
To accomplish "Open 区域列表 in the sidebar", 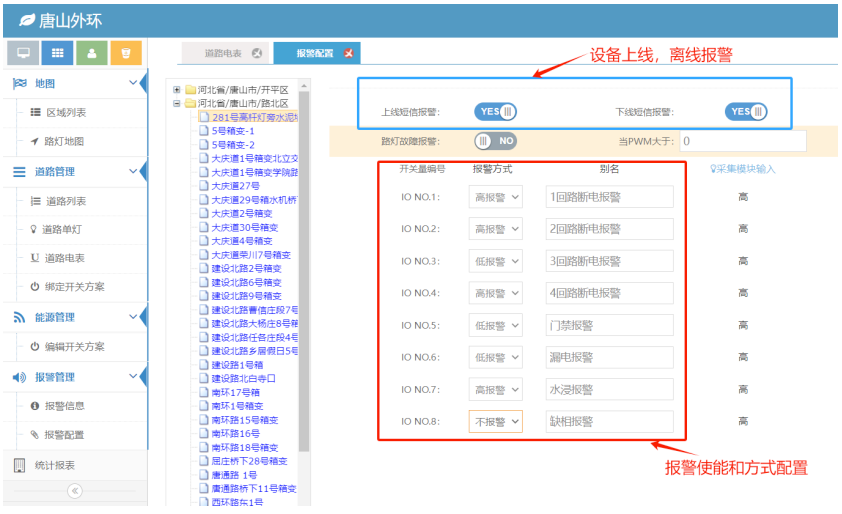I will (66, 113).
